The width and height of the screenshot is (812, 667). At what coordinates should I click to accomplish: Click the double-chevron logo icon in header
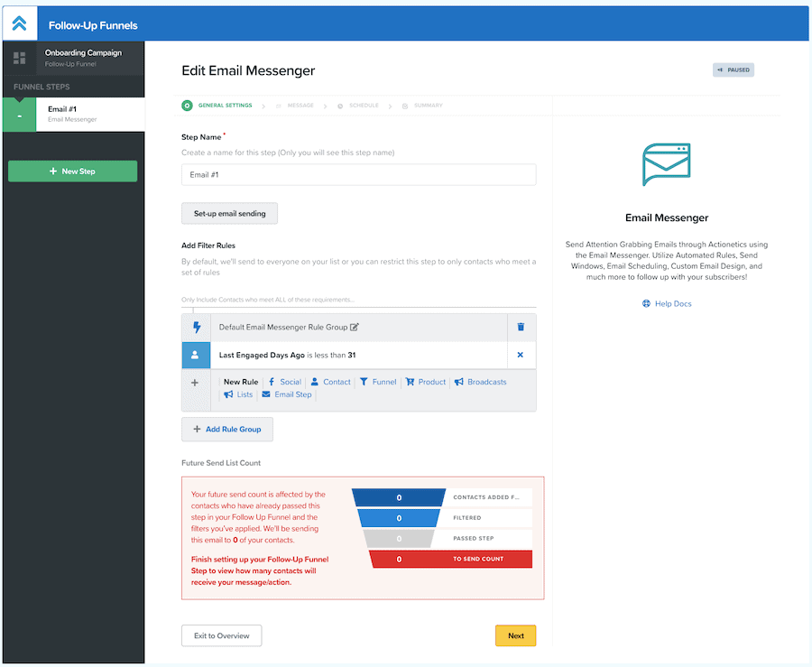pyautogui.click(x=20, y=23)
